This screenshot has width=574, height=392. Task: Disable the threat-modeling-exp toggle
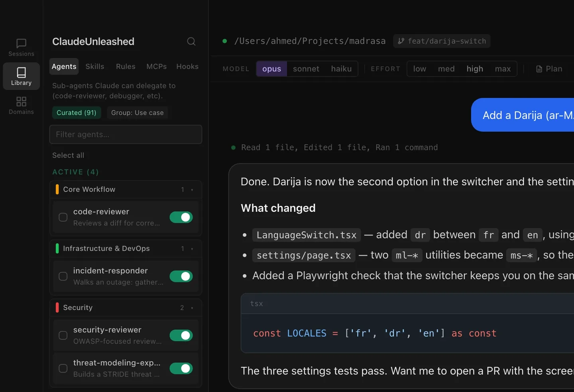(181, 368)
